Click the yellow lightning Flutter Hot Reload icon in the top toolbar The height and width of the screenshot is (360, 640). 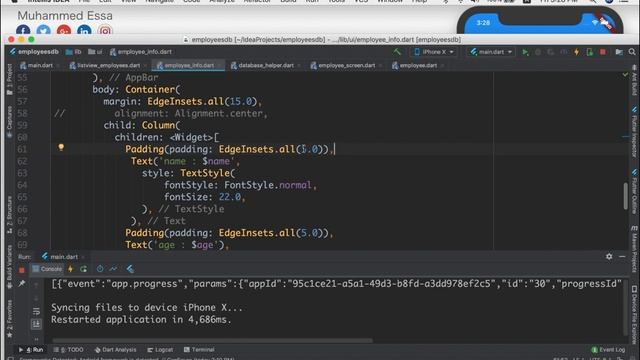coord(576,52)
